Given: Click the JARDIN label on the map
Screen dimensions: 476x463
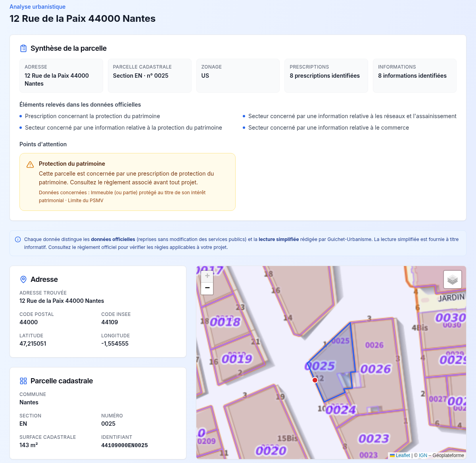Looking at the screenshot, I should coord(451,297).
